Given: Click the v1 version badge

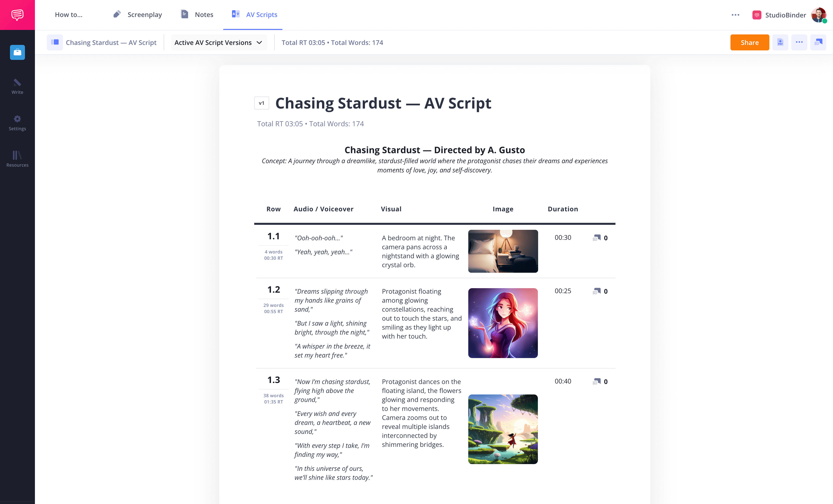Looking at the screenshot, I should point(261,103).
